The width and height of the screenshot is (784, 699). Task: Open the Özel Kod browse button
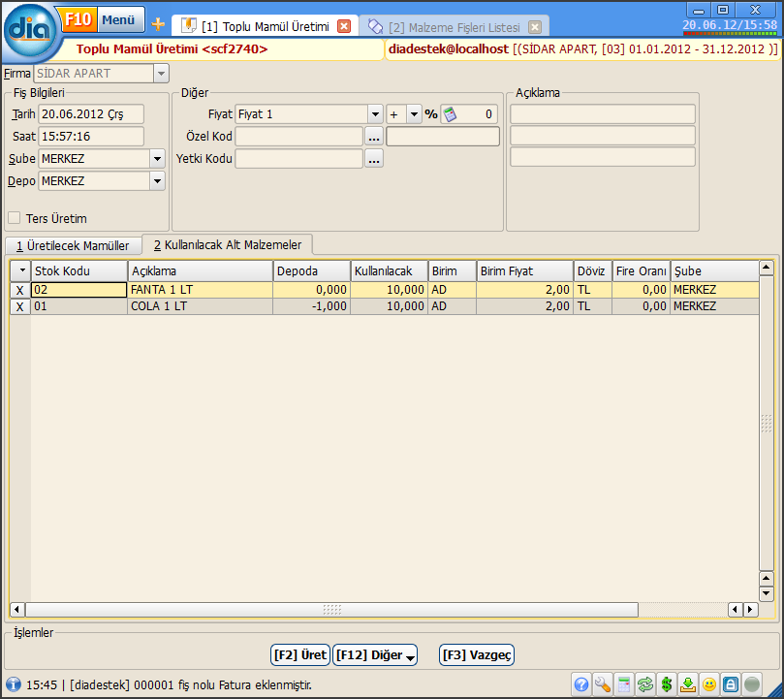[374, 136]
